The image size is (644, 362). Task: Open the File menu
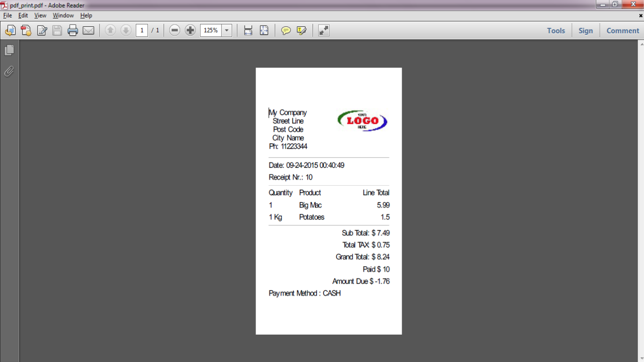[x=8, y=16]
